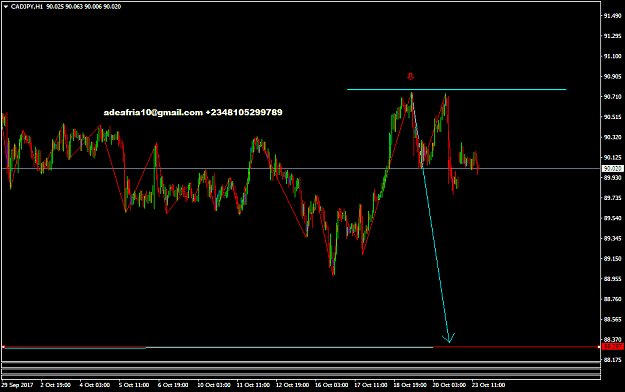The image size is (625, 392).
Task: Click the 4 Oct 03:00 time label
Action: coord(95,385)
